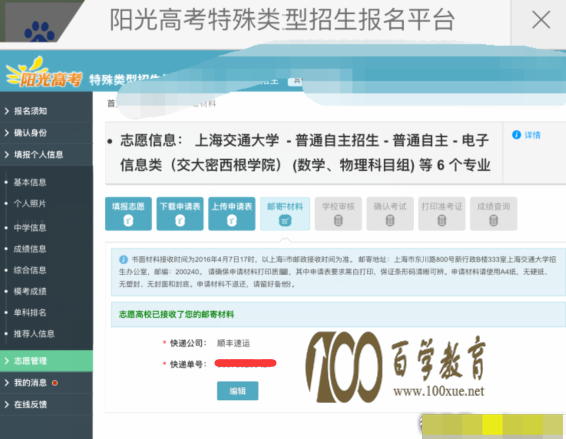Select the active 邮寄材料 step
566x439 pixels.
pos(285,214)
